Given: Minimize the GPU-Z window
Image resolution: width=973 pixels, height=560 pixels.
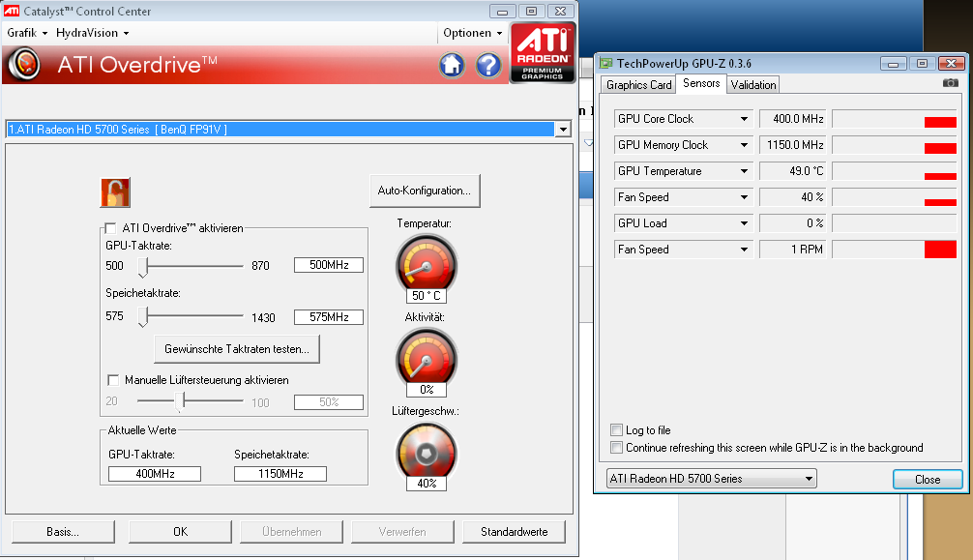Looking at the screenshot, I should [x=893, y=63].
